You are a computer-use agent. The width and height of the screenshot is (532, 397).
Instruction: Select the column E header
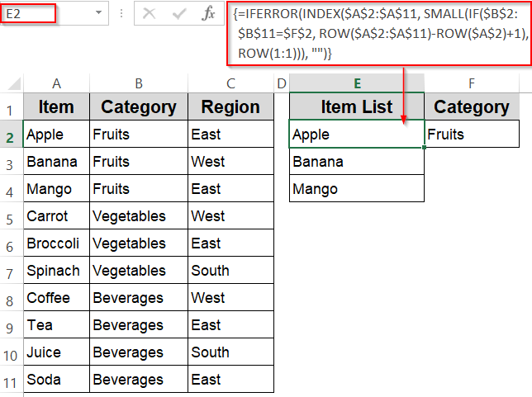click(357, 83)
